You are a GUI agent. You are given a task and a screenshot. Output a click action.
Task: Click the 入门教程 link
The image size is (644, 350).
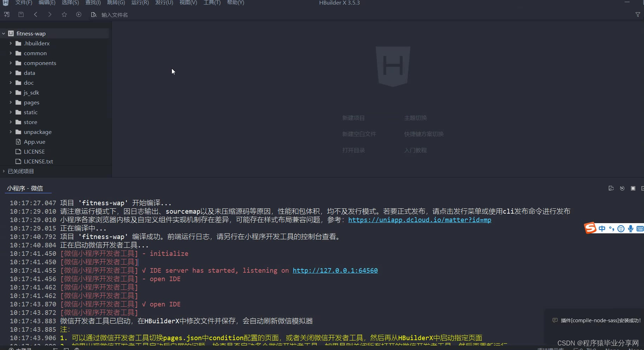(x=416, y=150)
